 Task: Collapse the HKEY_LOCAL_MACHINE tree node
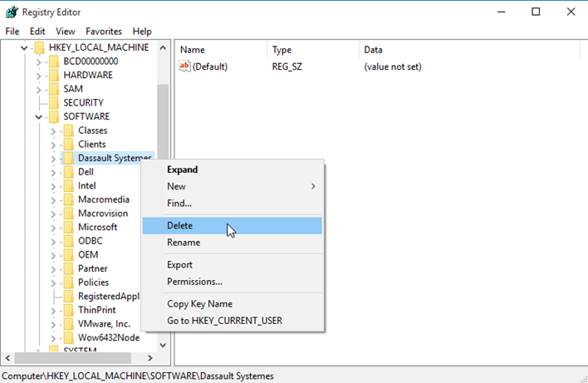tap(24, 48)
